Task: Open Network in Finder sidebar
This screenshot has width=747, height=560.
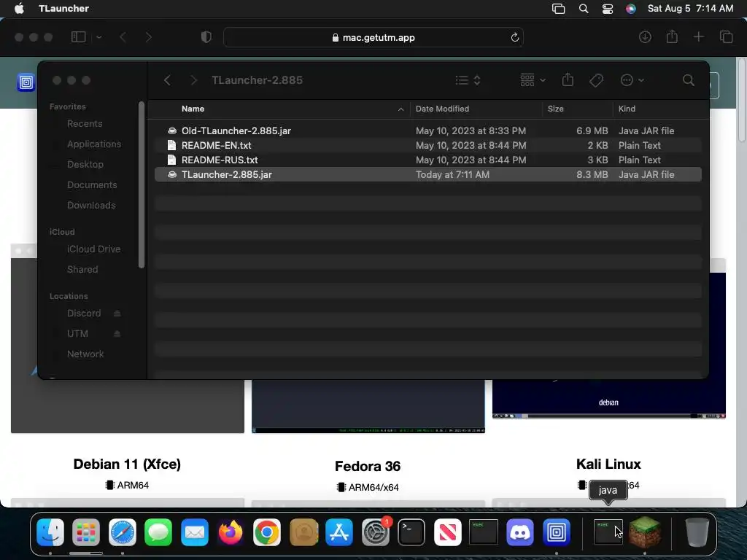Action: [x=85, y=354]
